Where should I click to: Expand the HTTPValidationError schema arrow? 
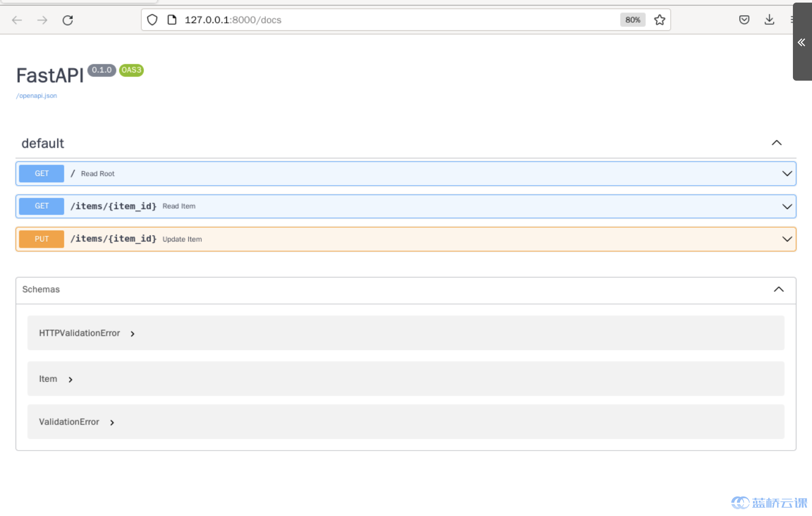click(133, 334)
